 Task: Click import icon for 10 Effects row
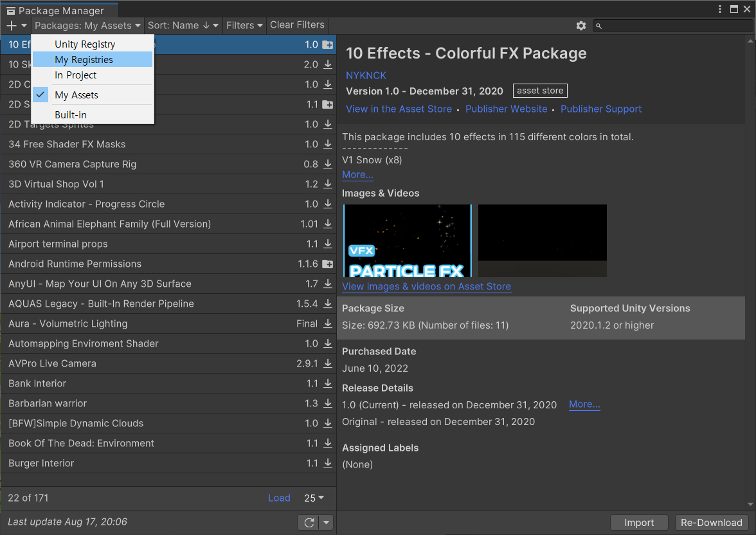coord(327,44)
